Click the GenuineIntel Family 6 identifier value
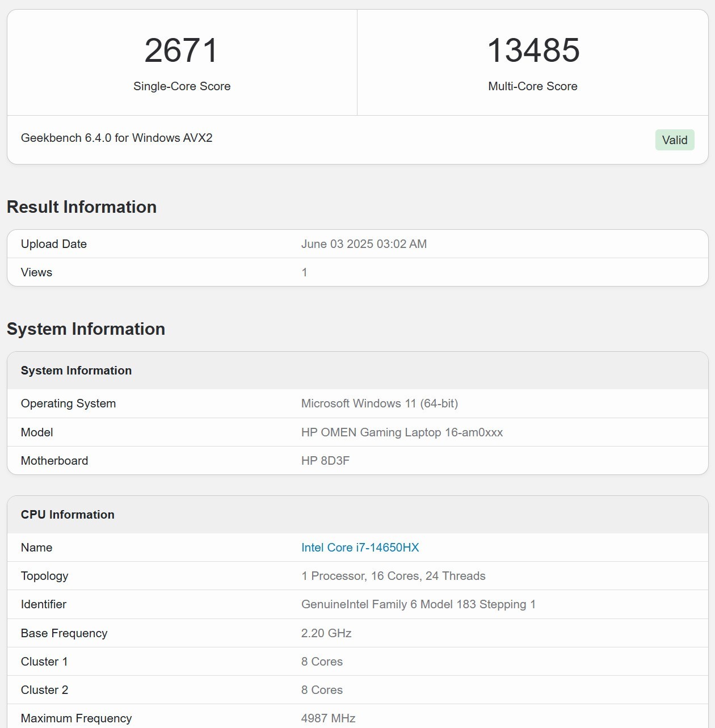Image resolution: width=715 pixels, height=728 pixels. click(x=418, y=604)
